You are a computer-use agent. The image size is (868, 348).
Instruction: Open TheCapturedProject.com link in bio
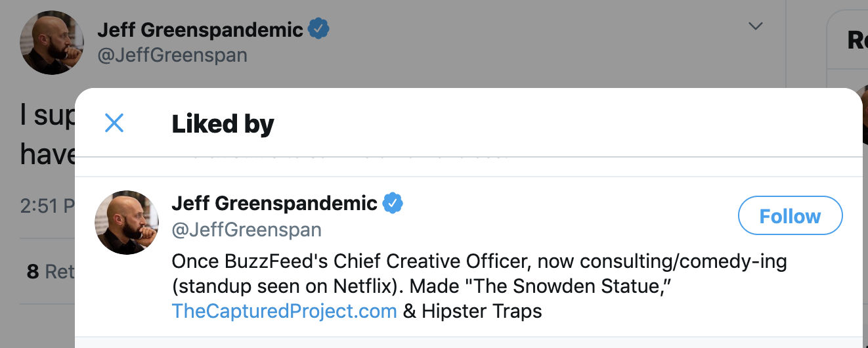(x=284, y=311)
